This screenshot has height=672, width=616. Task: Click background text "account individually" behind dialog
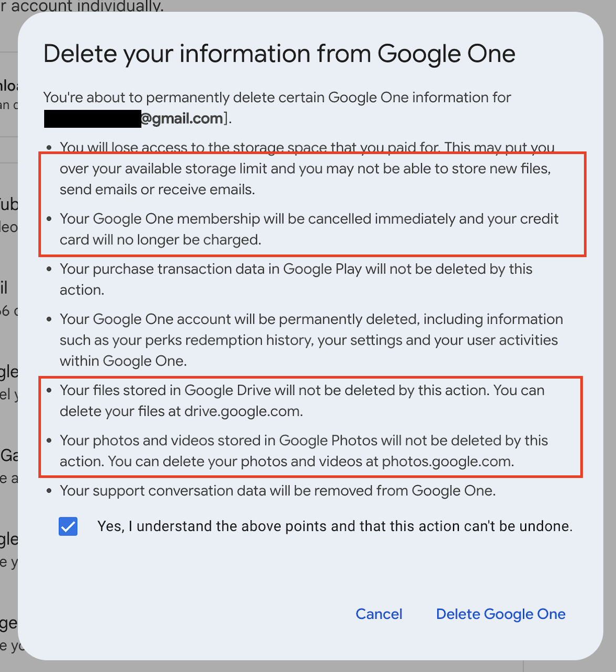pos(84,6)
